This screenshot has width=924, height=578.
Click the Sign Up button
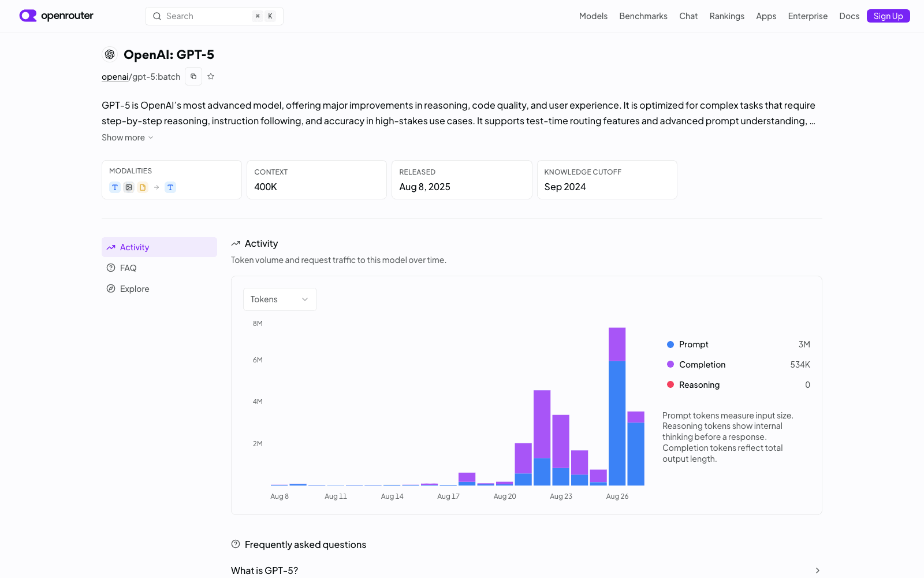click(888, 16)
